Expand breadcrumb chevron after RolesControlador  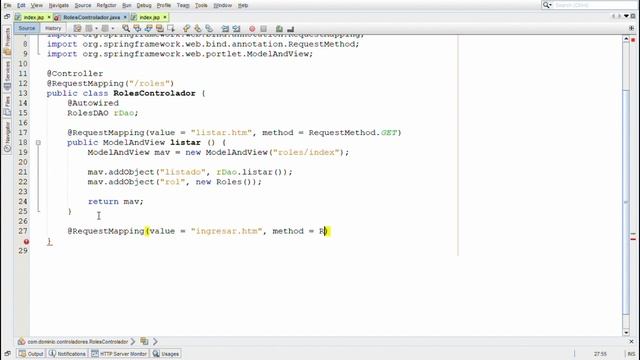tap(133, 341)
